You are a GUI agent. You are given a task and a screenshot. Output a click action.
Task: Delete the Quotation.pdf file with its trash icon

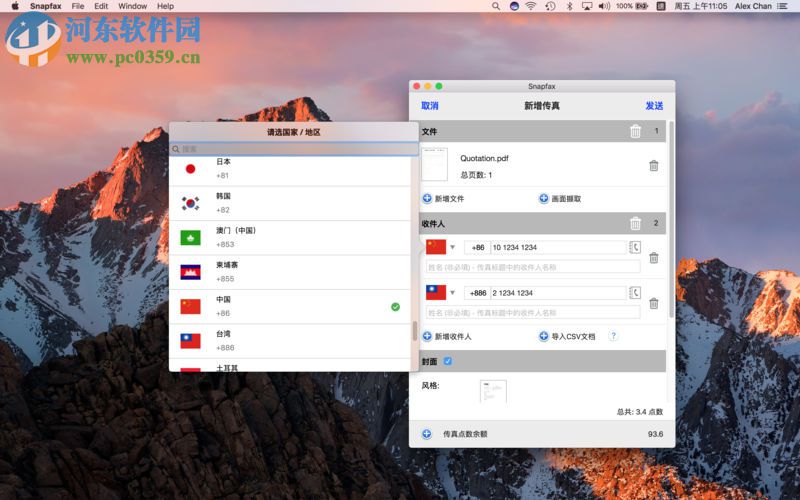coord(654,166)
